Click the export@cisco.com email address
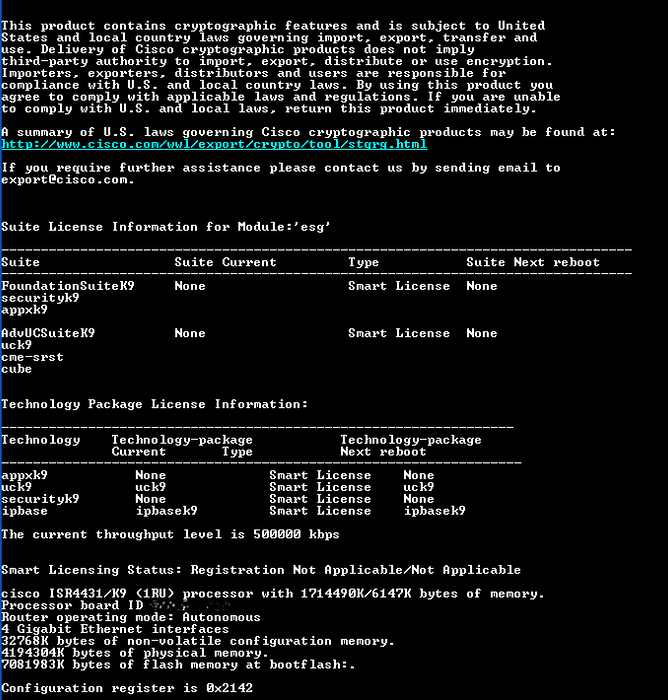 click(x=67, y=180)
